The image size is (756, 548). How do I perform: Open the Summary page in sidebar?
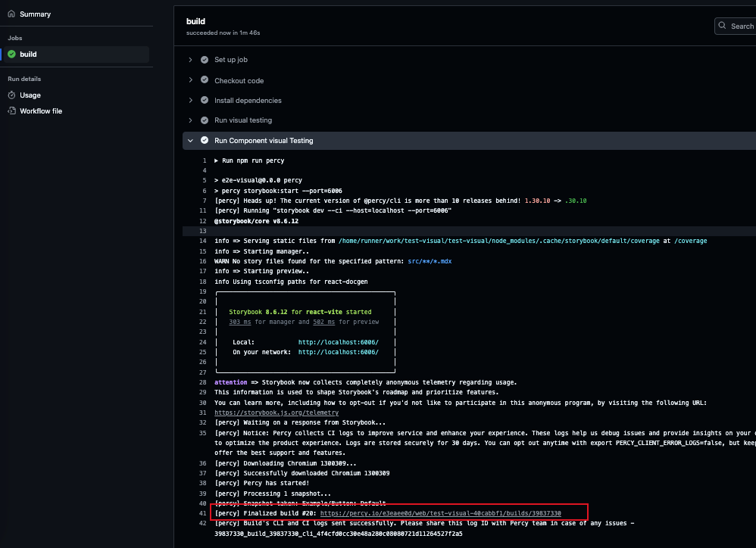(x=35, y=14)
